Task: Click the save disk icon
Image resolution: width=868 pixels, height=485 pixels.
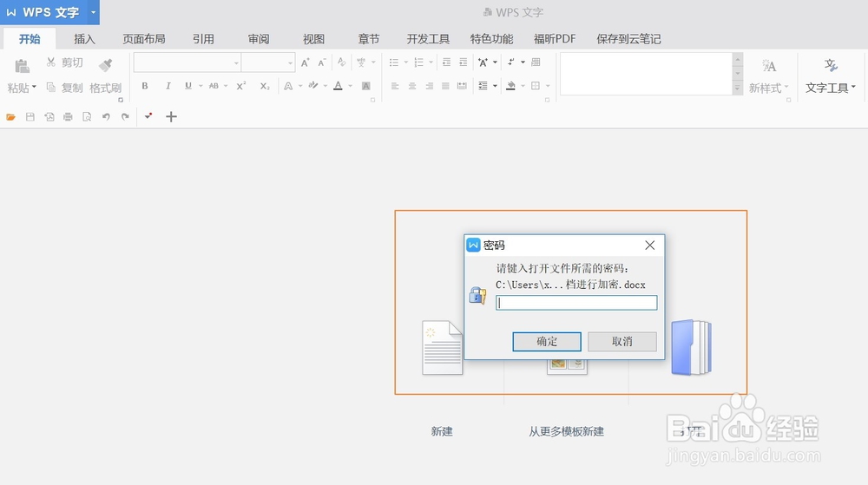Action: point(30,116)
